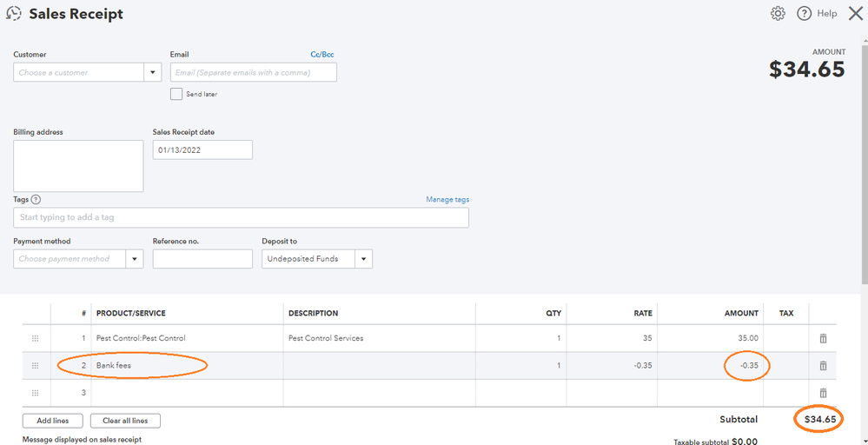Expand the Deposit to Undeposited Funds dropdown

click(x=363, y=259)
